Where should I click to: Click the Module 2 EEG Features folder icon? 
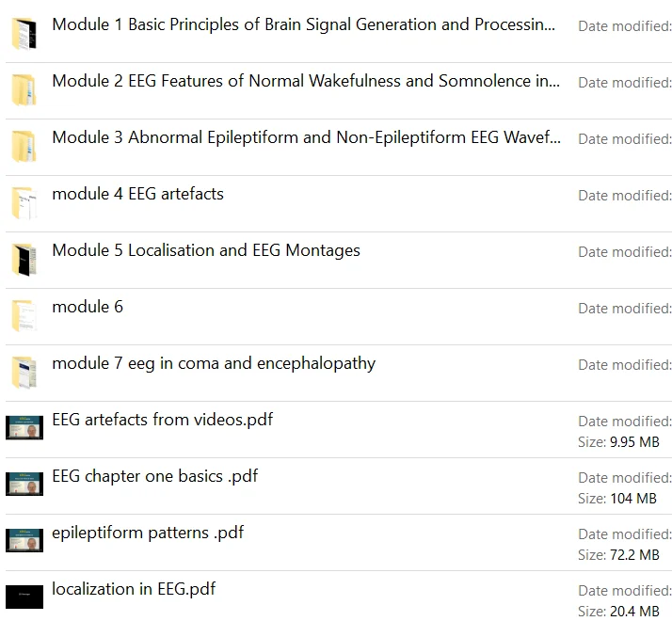coord(24,89)
